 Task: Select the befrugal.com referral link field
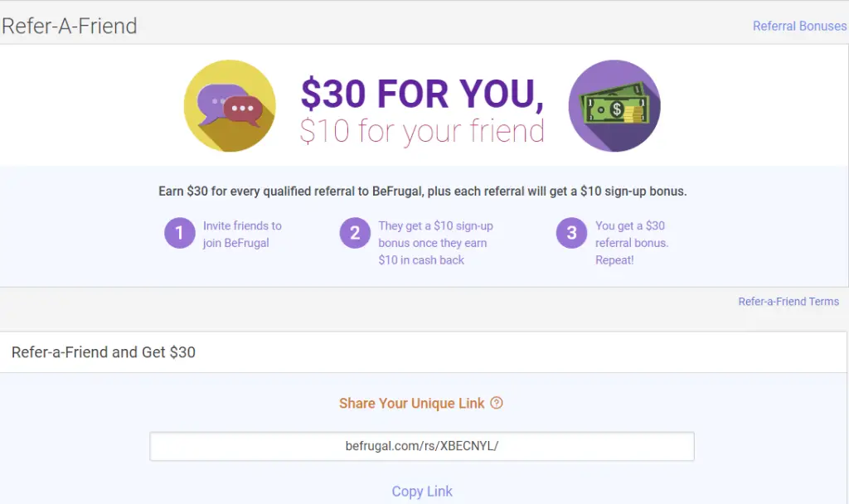point(422,446)
